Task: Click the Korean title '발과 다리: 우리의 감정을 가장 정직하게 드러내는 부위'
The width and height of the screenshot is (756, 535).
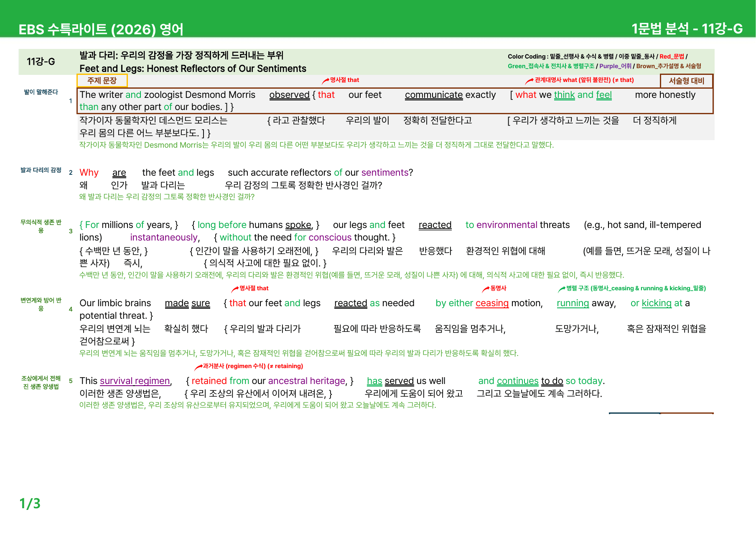Action: click(x=181, y=55)
